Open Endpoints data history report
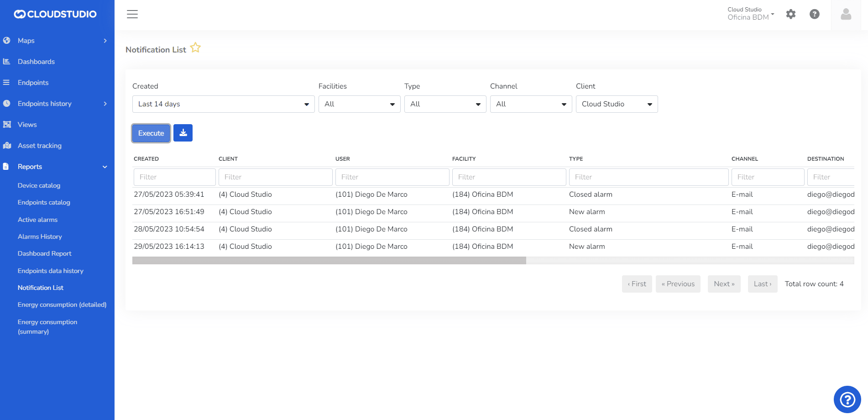The height and width of the screenshot is (420, 868). 51,271
